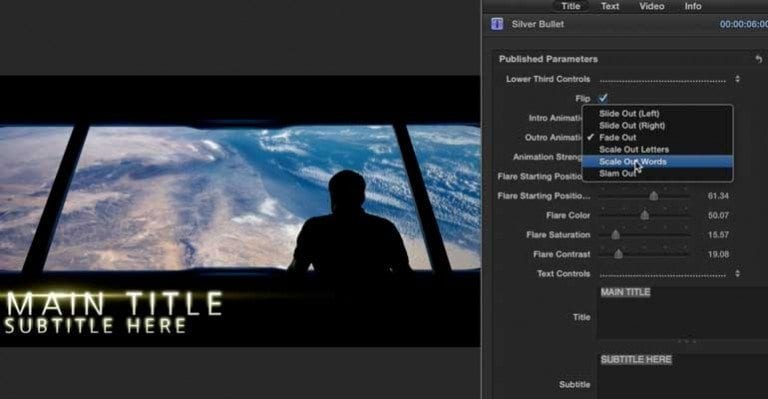Switch to the Title inspector tab
The width and height of the screenshot is (768, 399).
tap(571, 6)
